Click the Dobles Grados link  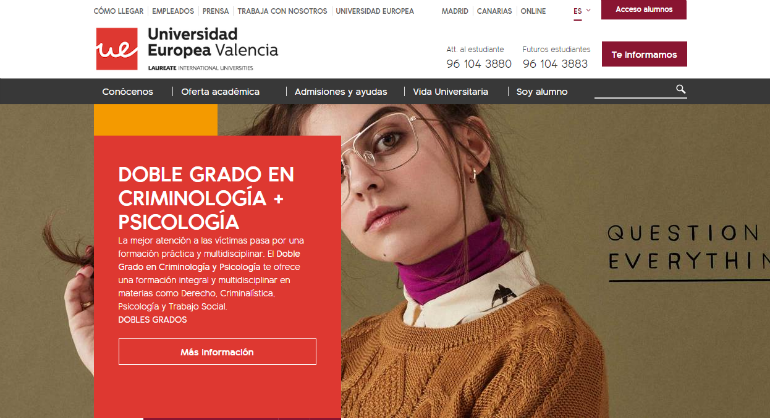point(152,320)
